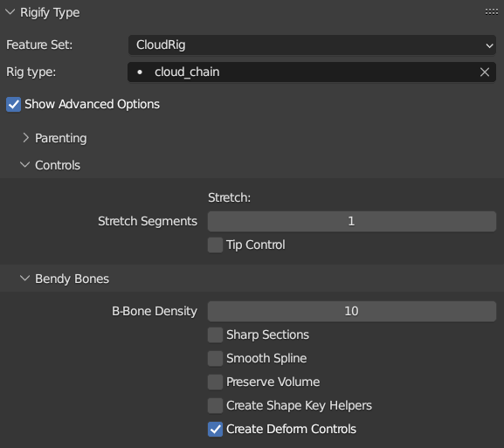Collapse the Rigify Type panel arrow
Screen dimensions: 504x448
tap(10, 12)
